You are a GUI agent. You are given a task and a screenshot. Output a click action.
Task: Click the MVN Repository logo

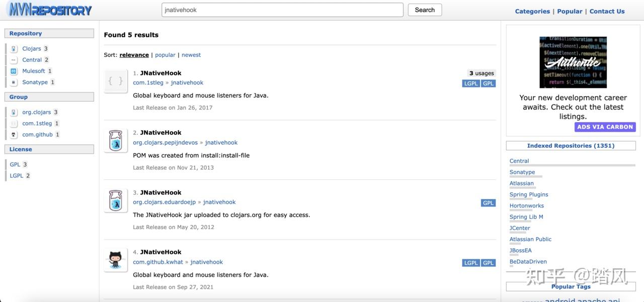pos(49,10)
